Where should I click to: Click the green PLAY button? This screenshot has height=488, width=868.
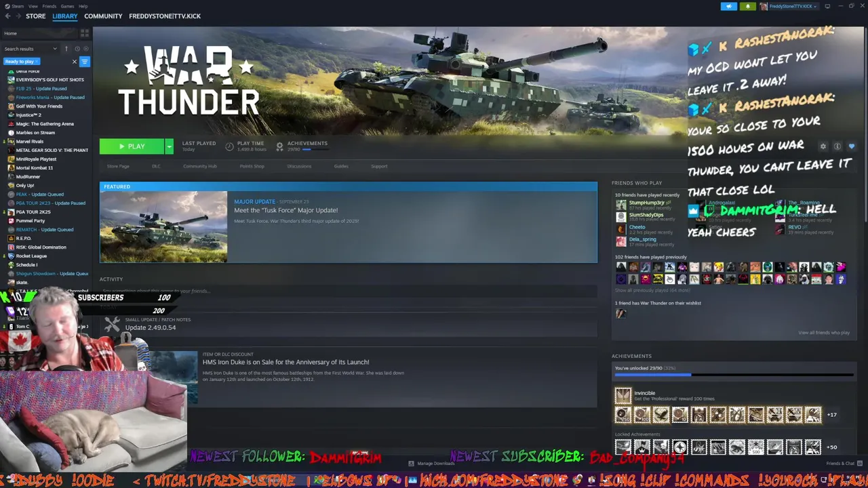(132, 146)
